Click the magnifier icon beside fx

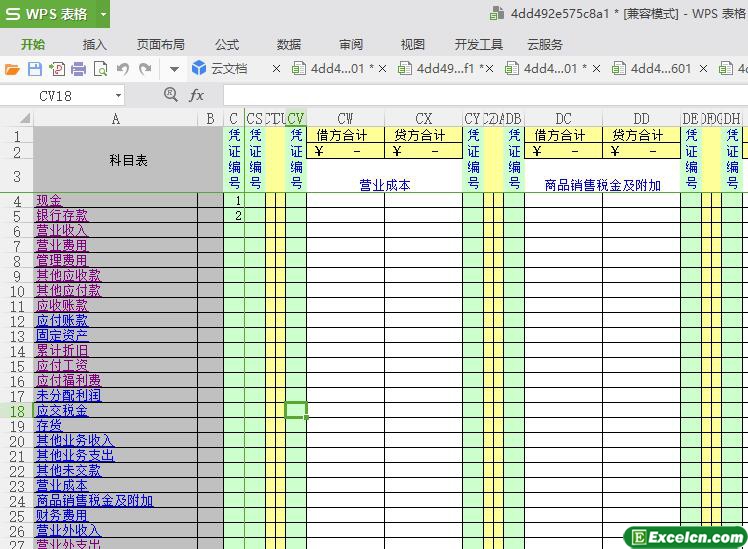[x=171, y=95]
